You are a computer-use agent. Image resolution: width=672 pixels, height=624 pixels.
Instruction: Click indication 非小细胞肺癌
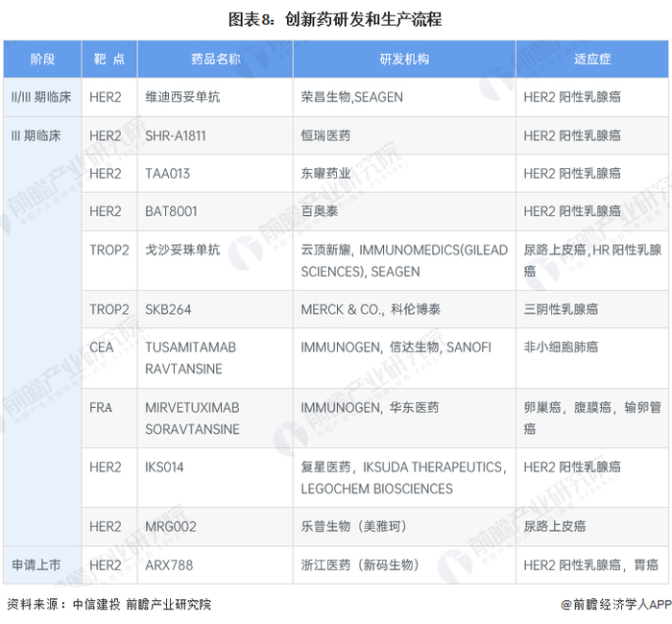(x=561, y=348)
